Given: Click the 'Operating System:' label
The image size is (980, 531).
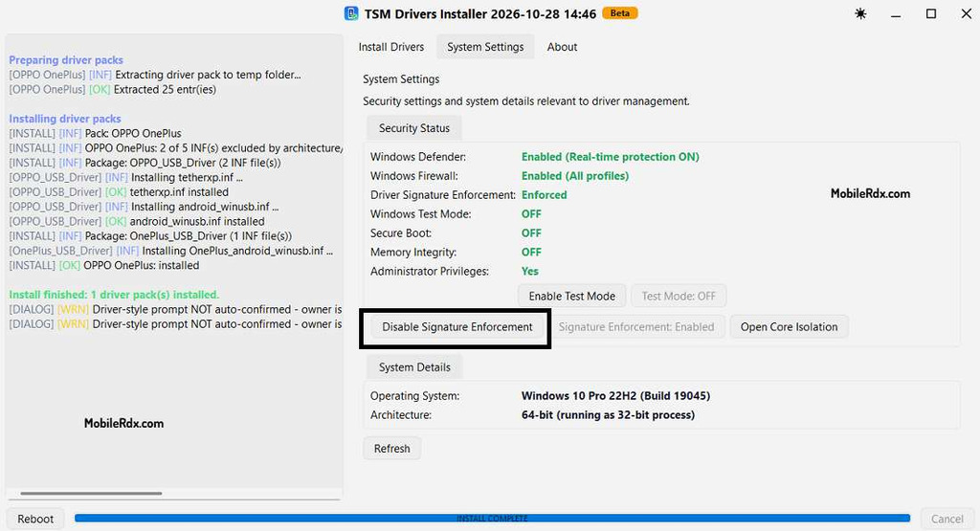Looking at the screenshot, I should [x=414, y=396].
